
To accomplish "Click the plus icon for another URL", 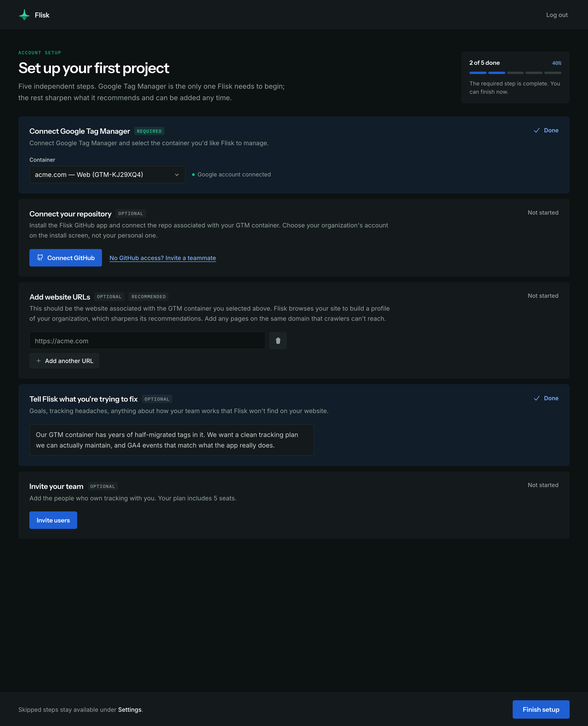I will (x=39, y=361).
